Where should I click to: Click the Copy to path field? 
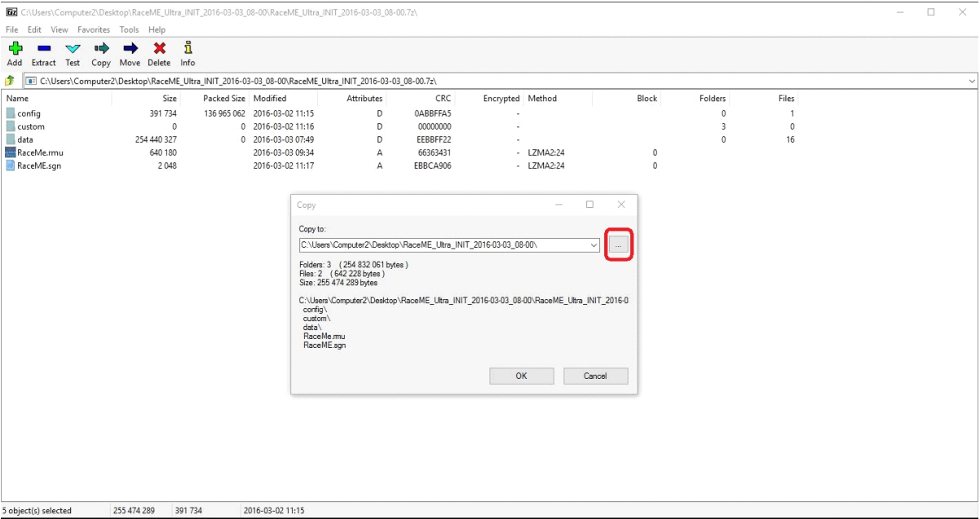click(442, 244)
